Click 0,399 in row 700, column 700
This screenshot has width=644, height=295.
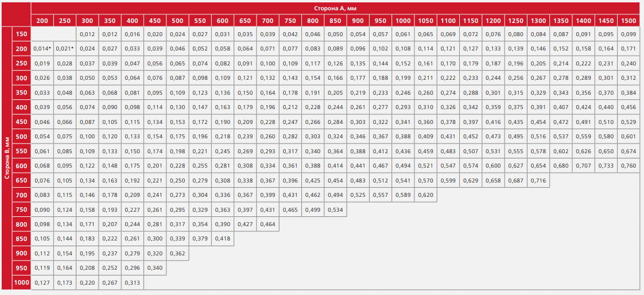tap(267, 195)
